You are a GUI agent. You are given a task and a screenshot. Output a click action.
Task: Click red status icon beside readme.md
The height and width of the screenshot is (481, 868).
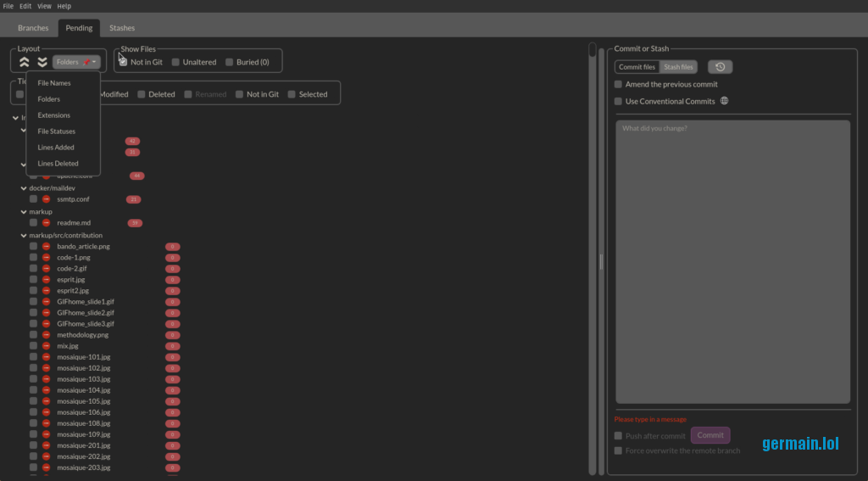point(47,223)
